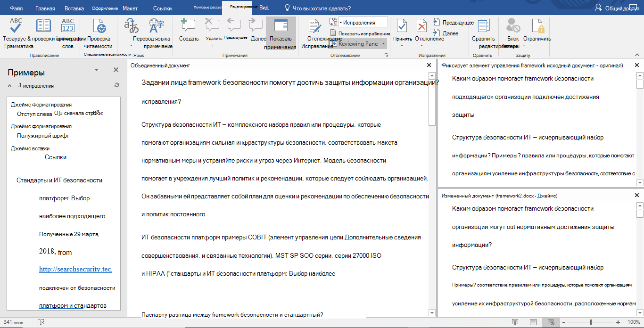Open the markup display dropdown showing Исправления

click(x=363, y=22)
